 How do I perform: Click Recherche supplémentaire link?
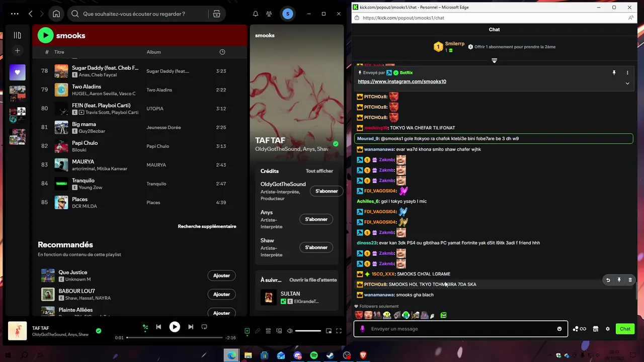207,226
